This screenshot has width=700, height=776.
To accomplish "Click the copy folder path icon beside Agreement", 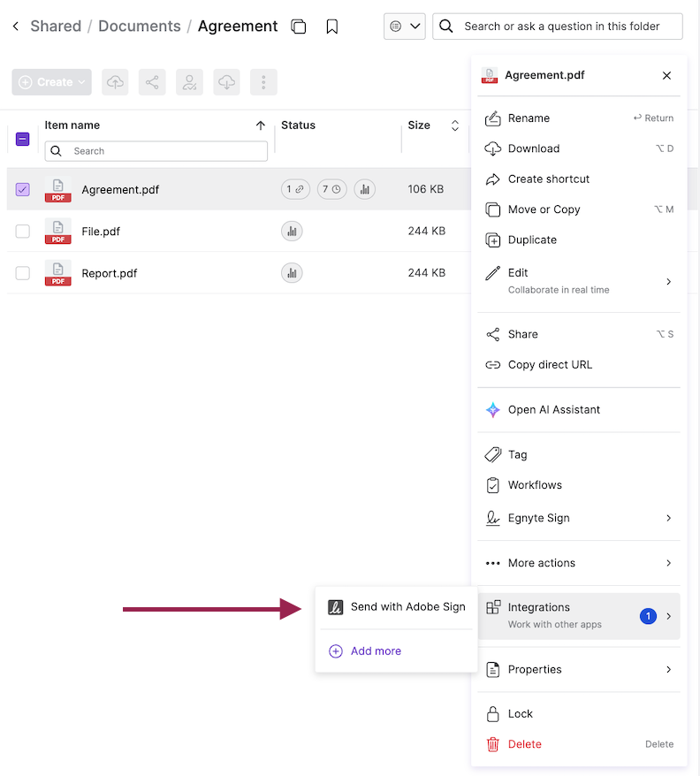I will tap(299, 27).
